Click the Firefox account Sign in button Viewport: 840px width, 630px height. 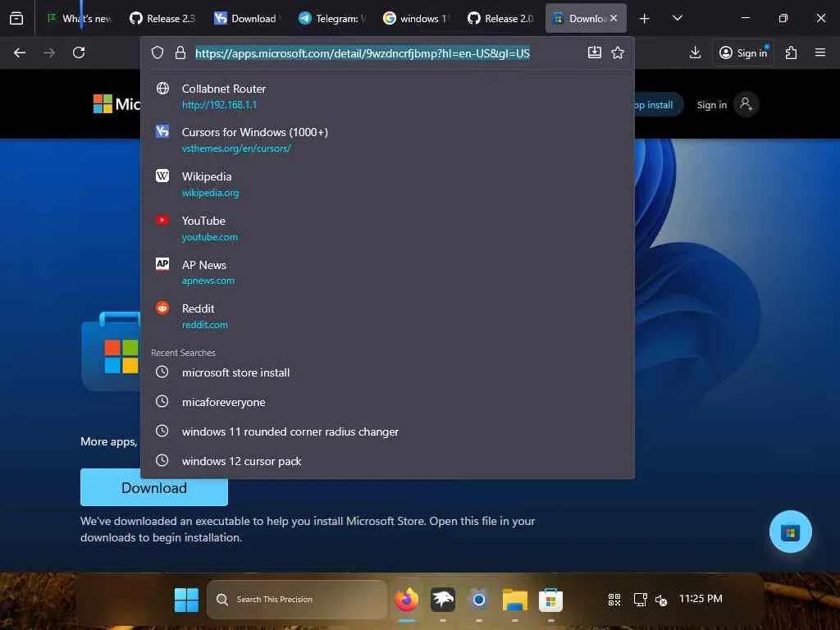pos(742,52)
